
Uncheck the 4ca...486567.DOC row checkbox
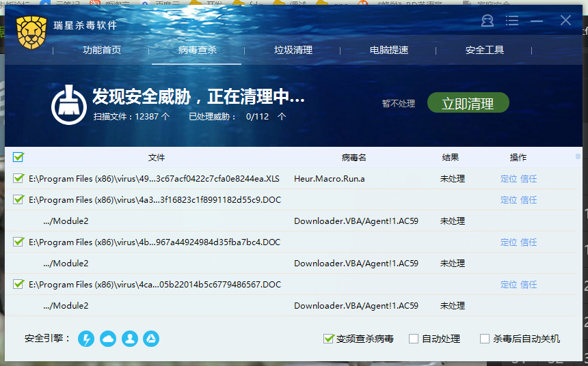[x=18, y=284]
